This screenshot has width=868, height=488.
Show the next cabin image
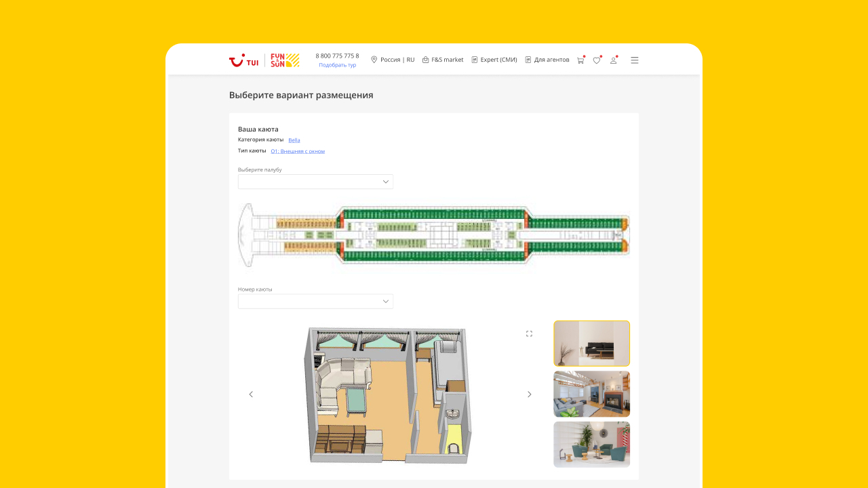(x=530, y=394)
